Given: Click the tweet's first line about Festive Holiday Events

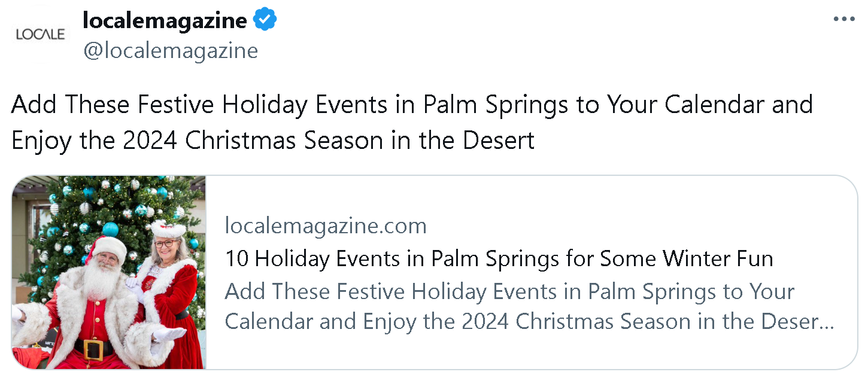Looking at the screenshot, I should tap(412, 105).
